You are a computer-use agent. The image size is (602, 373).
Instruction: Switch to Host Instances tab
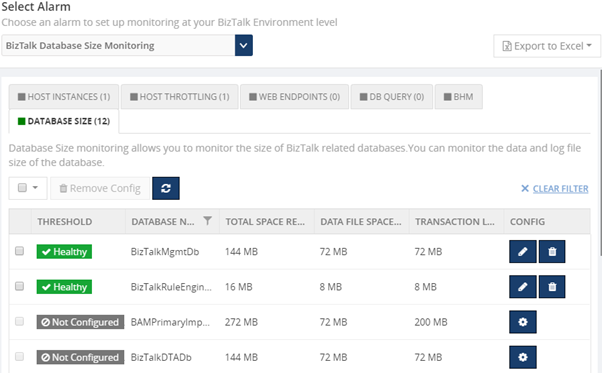(64, 97)
